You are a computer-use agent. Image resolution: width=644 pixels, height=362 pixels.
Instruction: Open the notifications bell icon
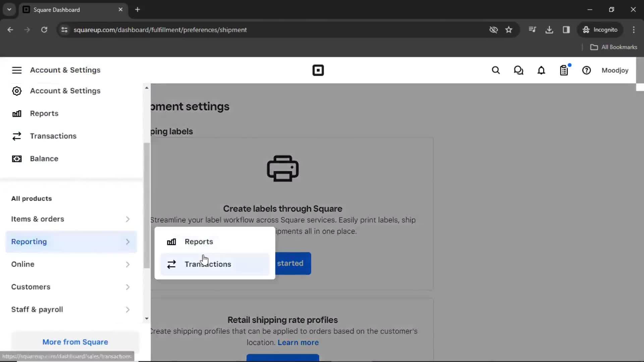[x=541, y=70]
